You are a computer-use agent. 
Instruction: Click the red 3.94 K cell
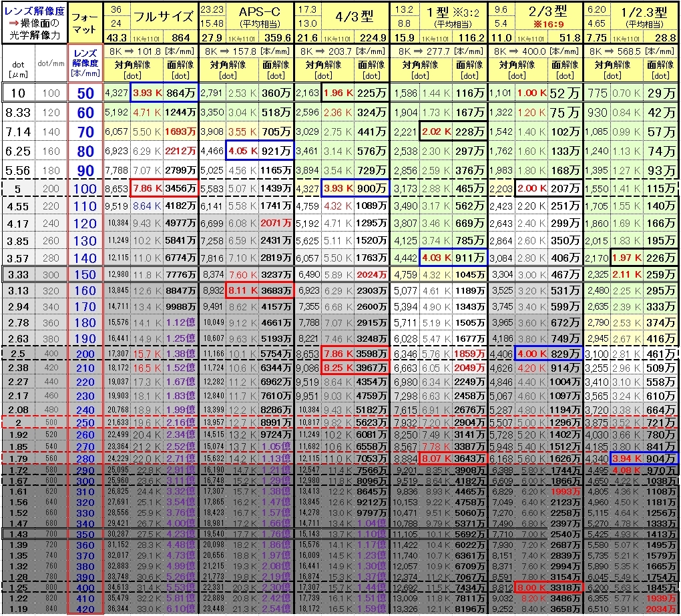(x=627, y=458)
